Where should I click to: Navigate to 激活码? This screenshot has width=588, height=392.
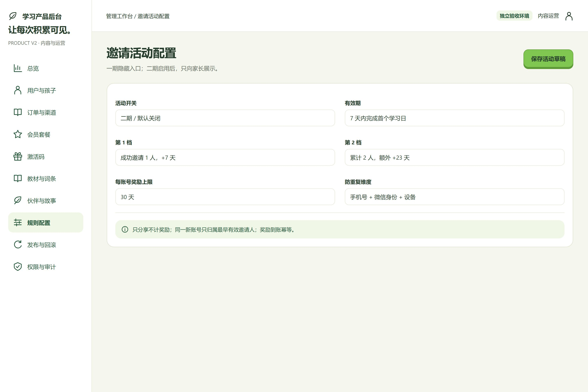(46, 157)
